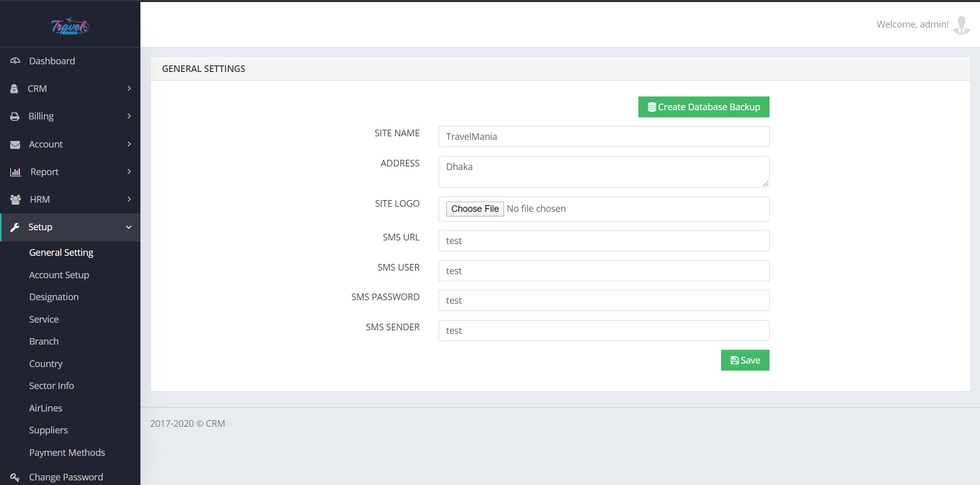Open the Payment Methods page
Viewport: 980px width, 485px height.
(67, 452)
